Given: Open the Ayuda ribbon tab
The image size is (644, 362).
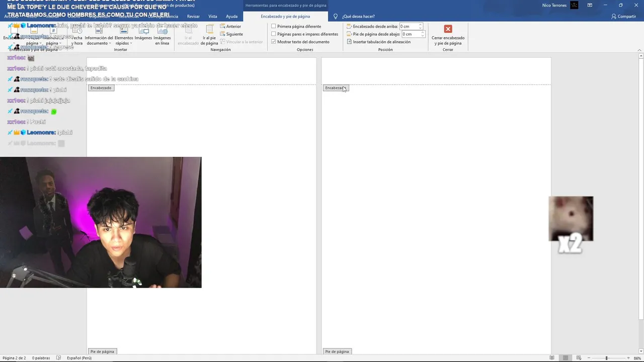Looking at the screenshot, I should [x=231, y=17].
